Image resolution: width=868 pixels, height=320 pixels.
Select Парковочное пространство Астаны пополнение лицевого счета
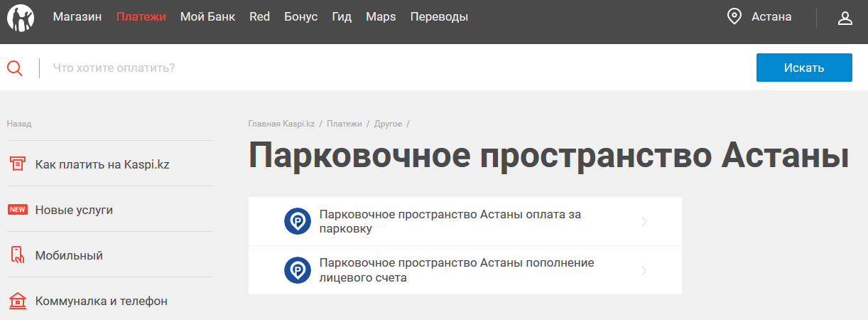tap(465, 270)
